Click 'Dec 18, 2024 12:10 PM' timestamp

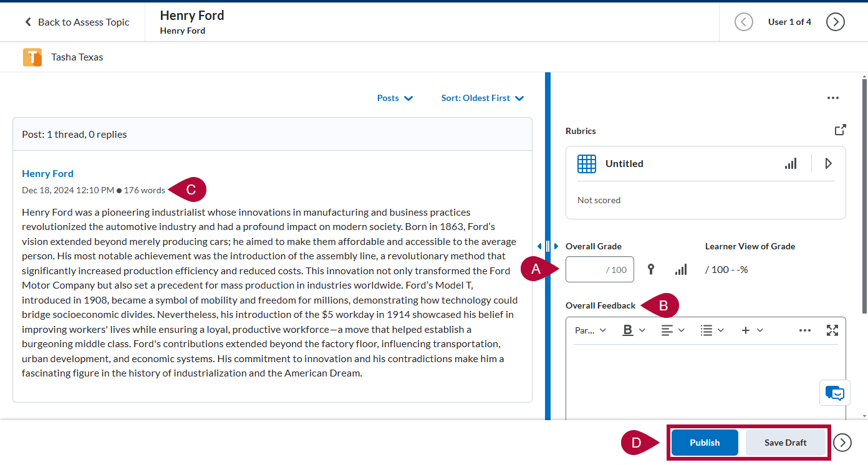[x=68, y=190]
